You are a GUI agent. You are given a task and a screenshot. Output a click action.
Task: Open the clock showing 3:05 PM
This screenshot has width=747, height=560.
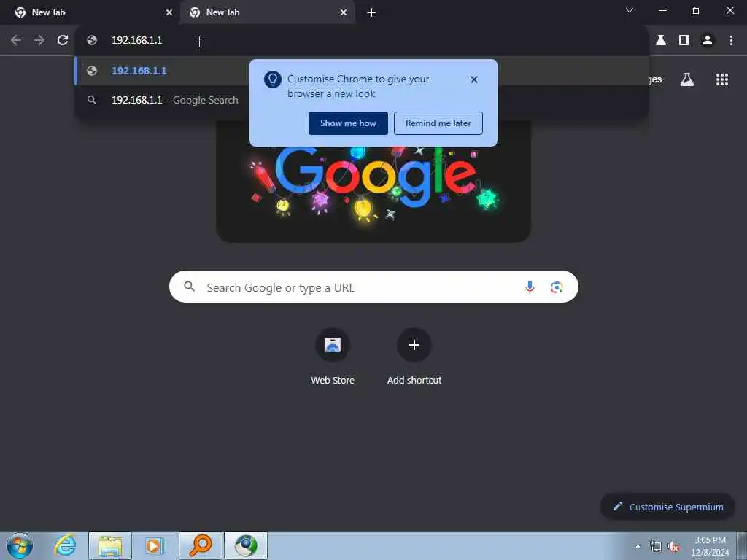(710, 546)
